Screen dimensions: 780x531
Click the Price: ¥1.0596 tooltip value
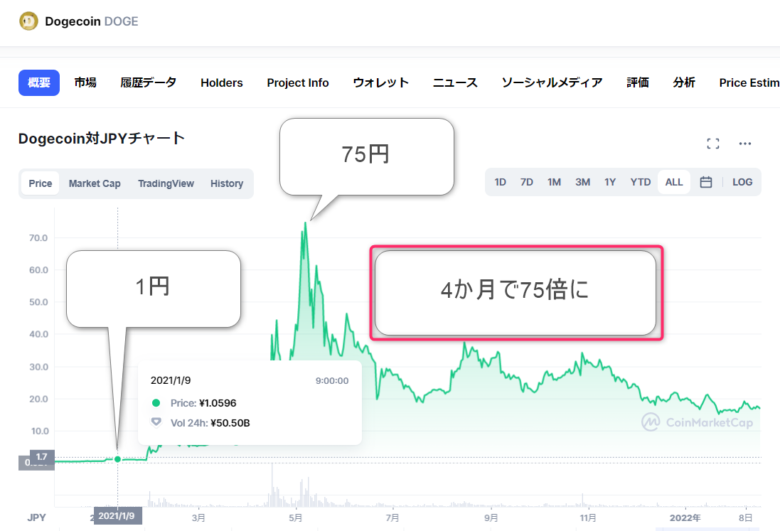click(203, 403)
